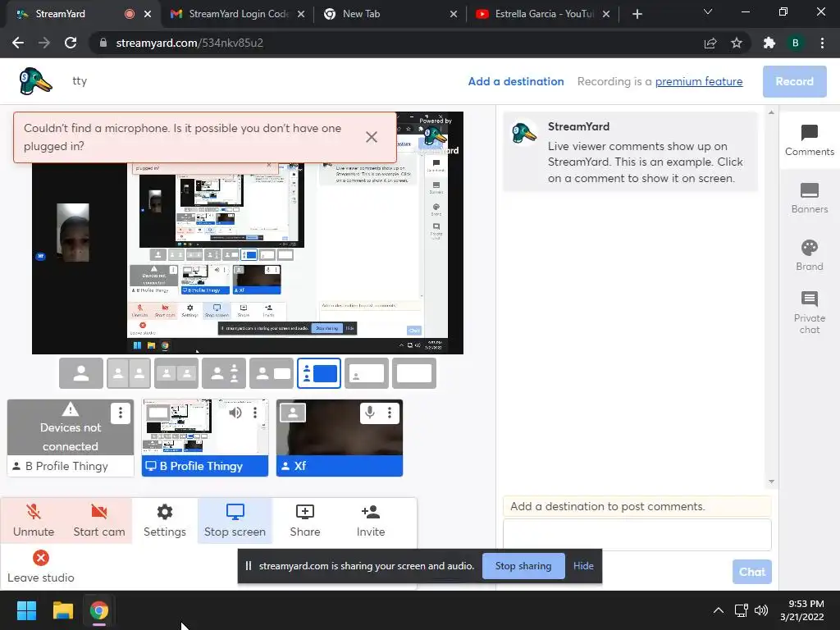840x630 pixels.
Task: Open studio Settings
Action: pos(164,521)
